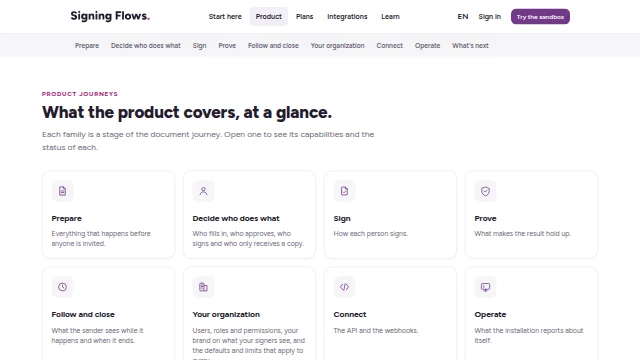Click text 'How each person signs.'
The width and height of the screenshot is (640, 360).
[371, 234]
